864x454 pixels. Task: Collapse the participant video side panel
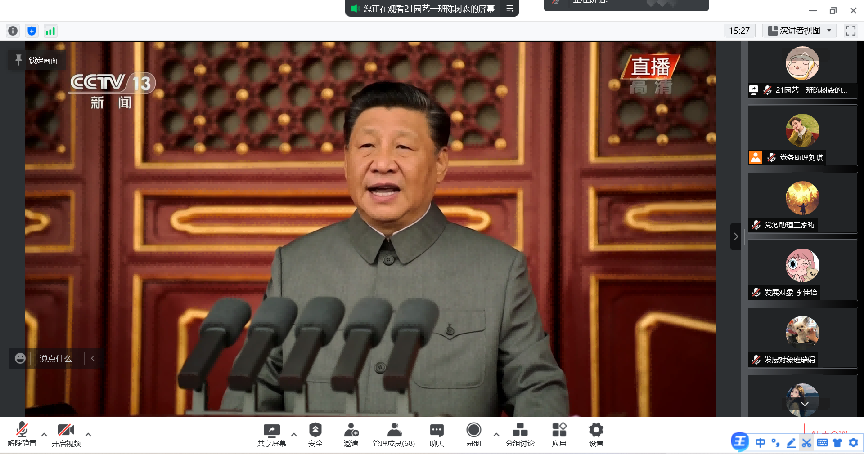point(736,237)
